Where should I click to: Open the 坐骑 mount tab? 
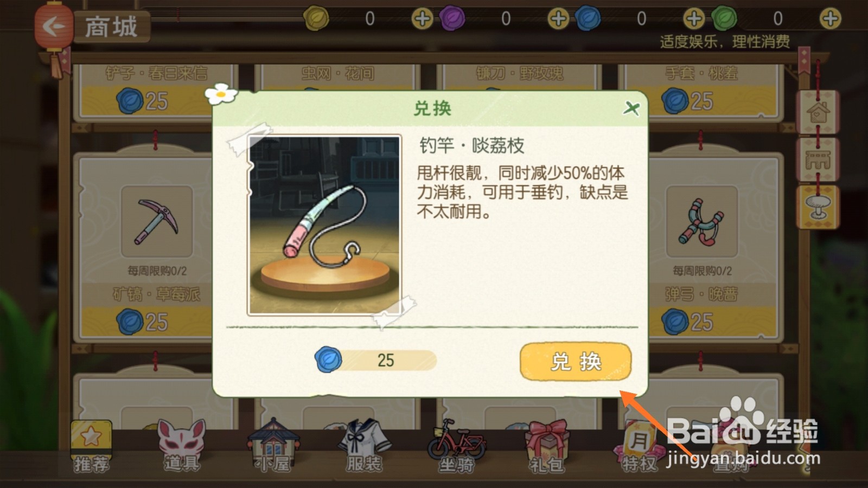point(456,446)
